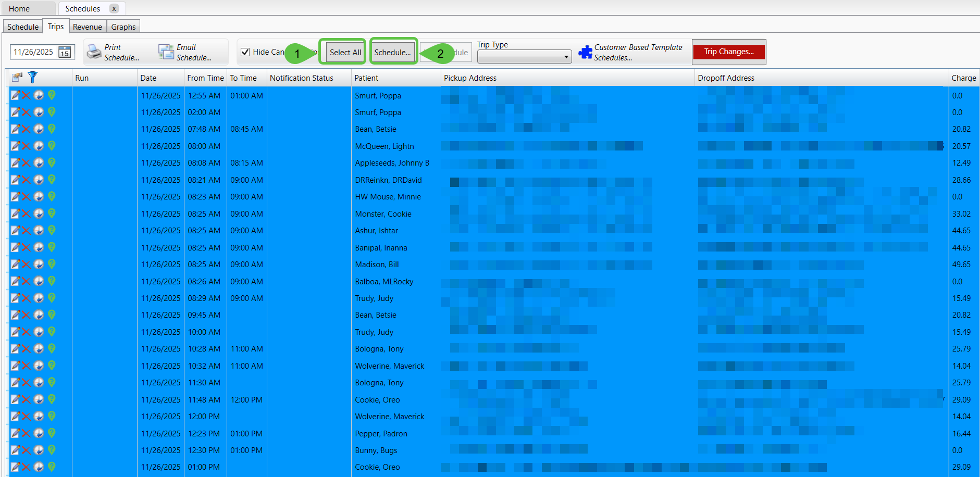Delete the 02:00 AM Smurf, Poppa trip
980x477 pixels.
tap(26, 112)
